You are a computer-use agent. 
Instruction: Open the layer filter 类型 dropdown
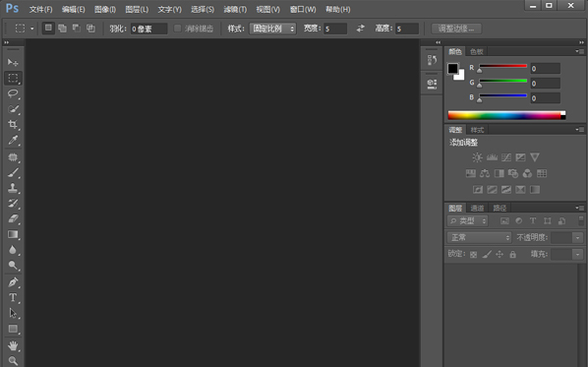[468, 221]
